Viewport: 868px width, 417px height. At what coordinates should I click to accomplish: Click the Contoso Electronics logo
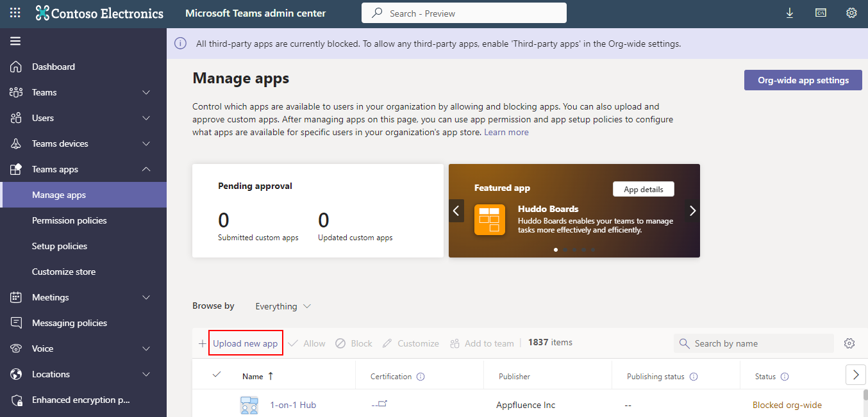pyautogui.click(x=100, y=13)
